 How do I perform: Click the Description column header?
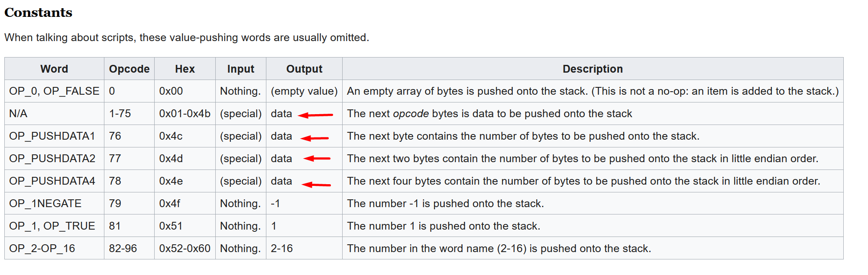[x=593, y=69]
